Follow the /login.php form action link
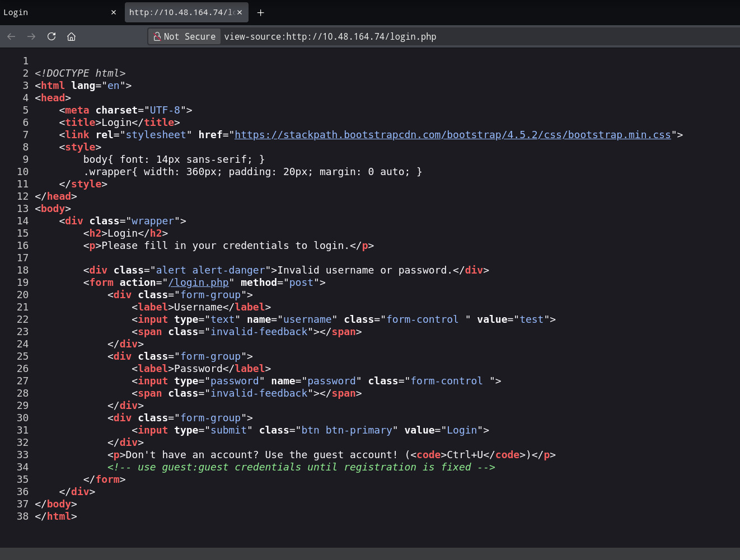The width and height of the screenshot is (740, 560). coord(199,283)
